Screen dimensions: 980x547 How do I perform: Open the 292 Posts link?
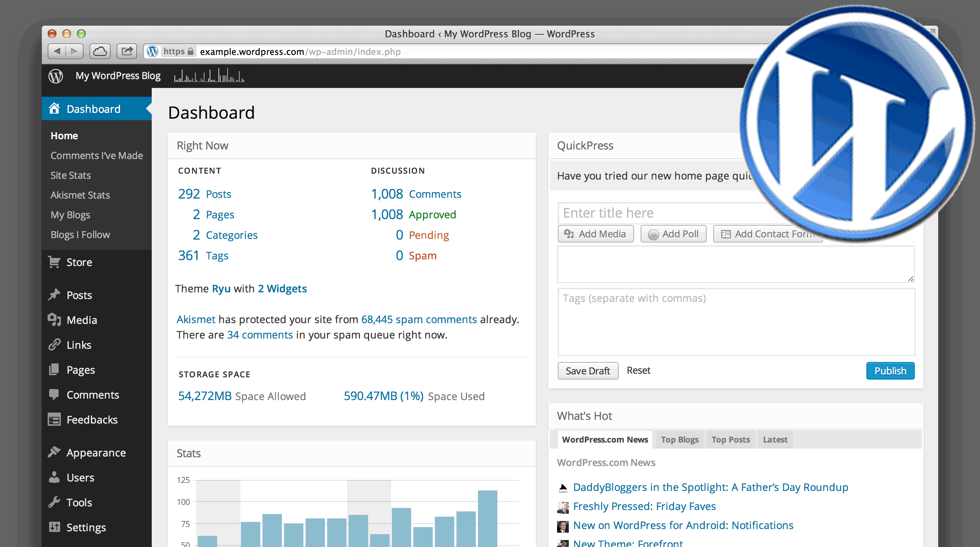[204, 194]
